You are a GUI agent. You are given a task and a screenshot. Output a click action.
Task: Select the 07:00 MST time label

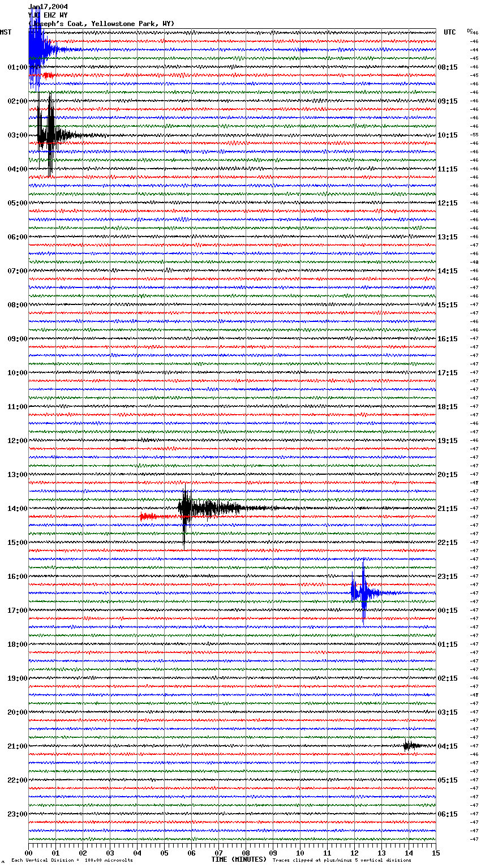click(x=18, y=271)
